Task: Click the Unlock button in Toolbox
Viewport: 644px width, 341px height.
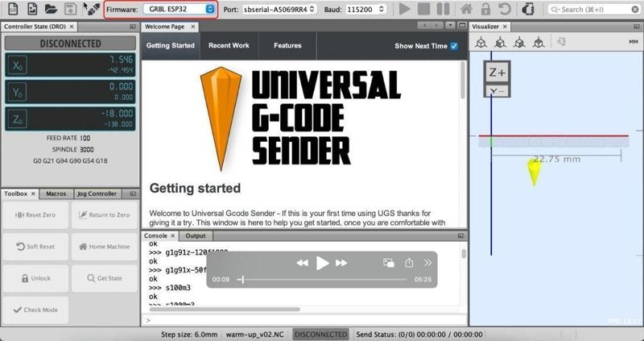Action: (x=35, y=278)
